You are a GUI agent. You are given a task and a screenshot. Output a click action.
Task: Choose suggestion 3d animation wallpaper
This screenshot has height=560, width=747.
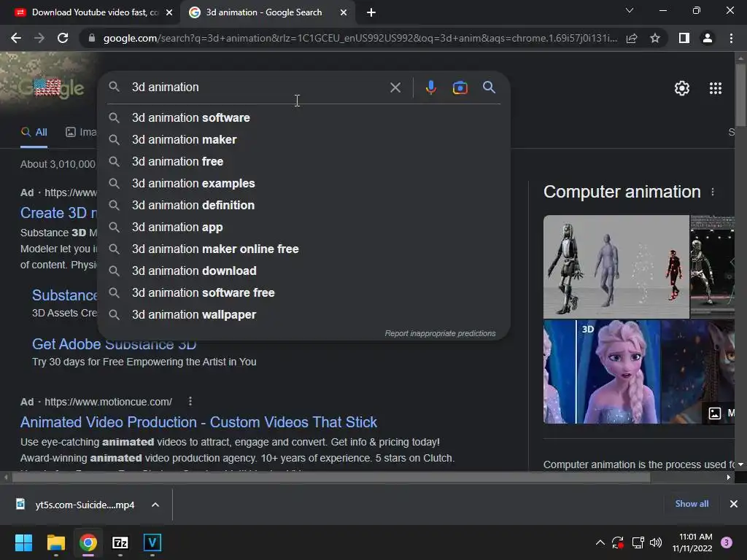coord(304,315)
